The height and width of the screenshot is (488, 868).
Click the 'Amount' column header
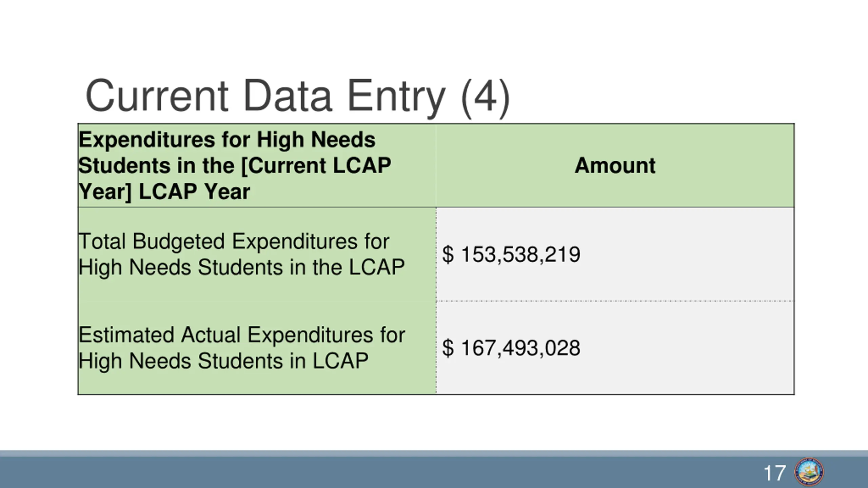(615, 166)
